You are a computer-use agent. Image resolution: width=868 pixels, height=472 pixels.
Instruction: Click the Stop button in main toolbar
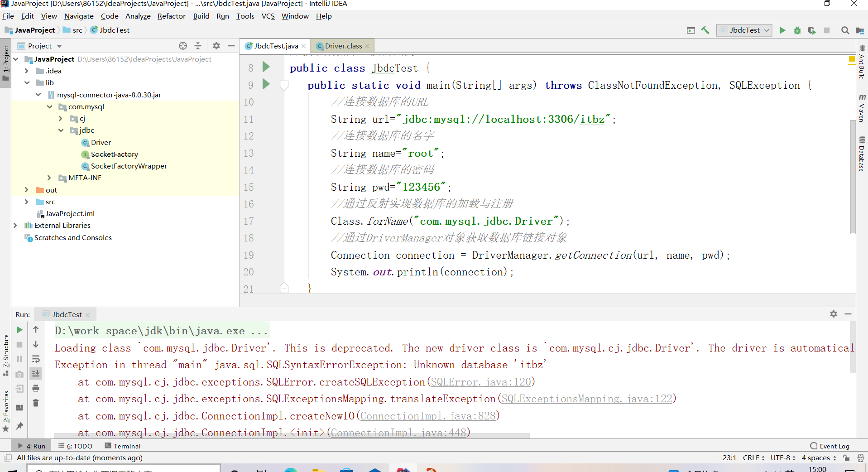click(827, 30)
